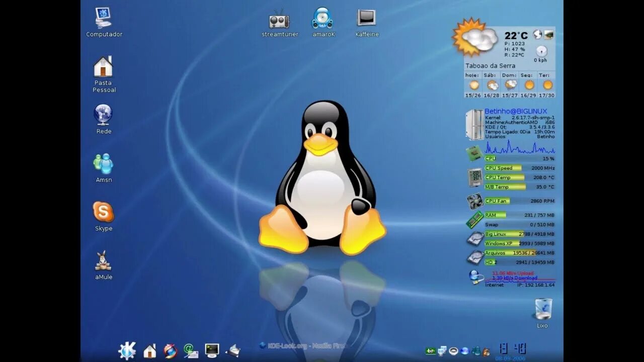
Task: Open the KDE K menu in the panel
Action: tap(127, 350)
